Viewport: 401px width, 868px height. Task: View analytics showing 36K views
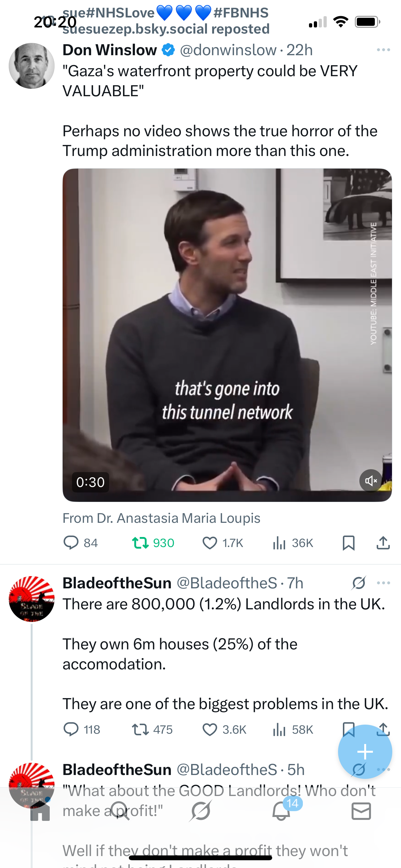click(x=293, y=543)
